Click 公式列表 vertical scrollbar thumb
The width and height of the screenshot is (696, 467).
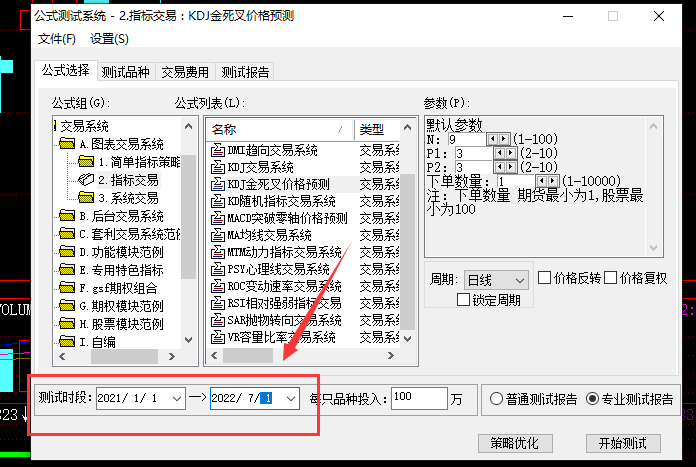(407, 251)
